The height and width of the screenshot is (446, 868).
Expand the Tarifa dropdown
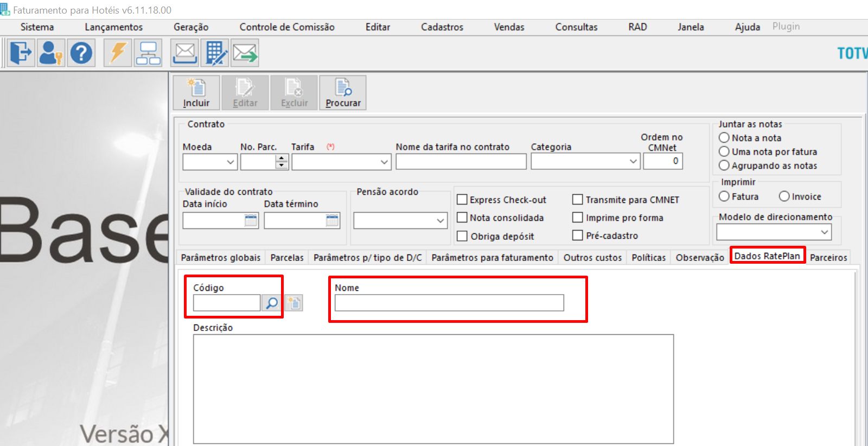(384, 162)
